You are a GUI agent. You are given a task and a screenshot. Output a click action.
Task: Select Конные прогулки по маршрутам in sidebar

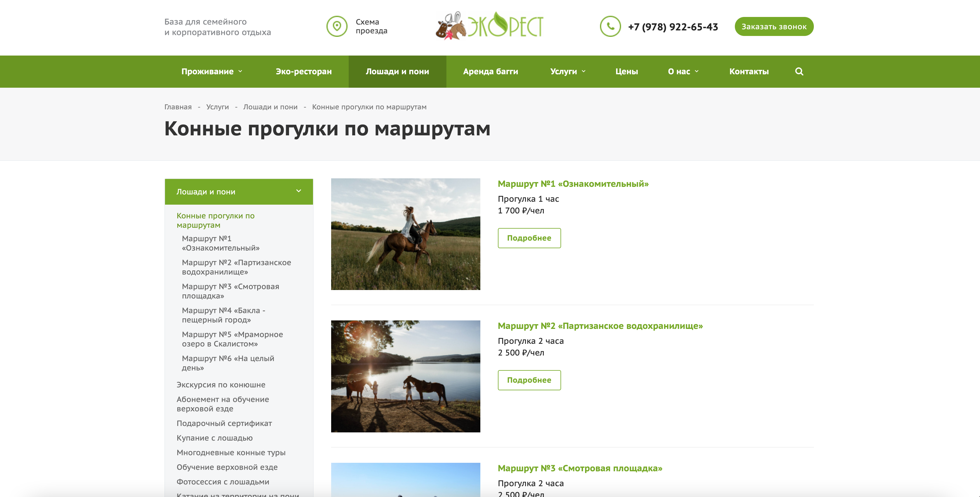point(215,220)
